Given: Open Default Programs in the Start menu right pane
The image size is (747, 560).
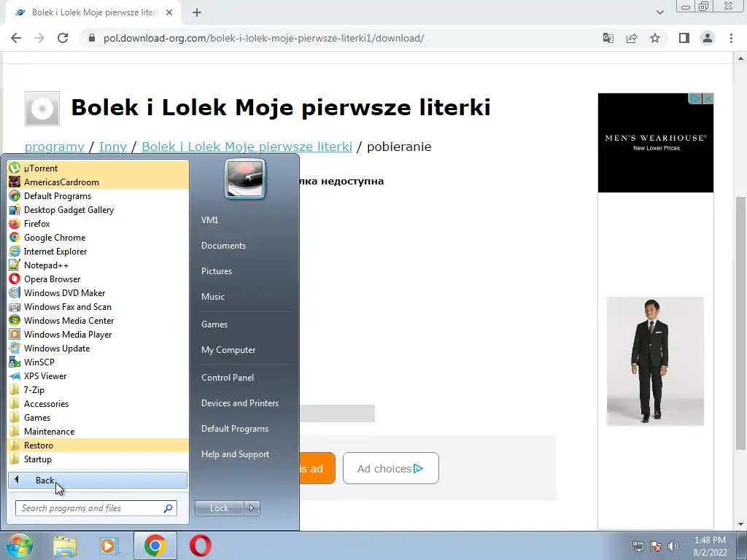Looking at the screenshot, I should point(234,429).
